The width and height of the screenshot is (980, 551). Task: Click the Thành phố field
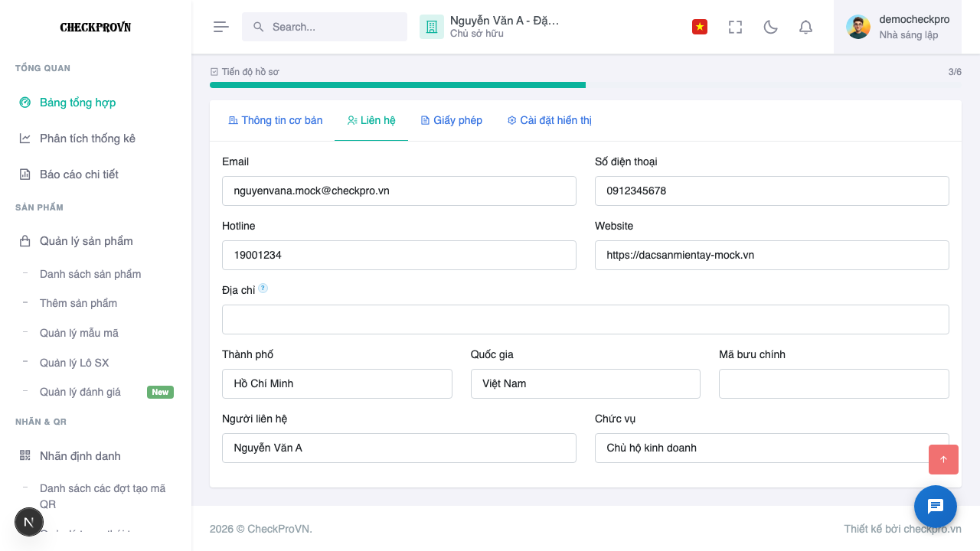[x=337, y=383]
